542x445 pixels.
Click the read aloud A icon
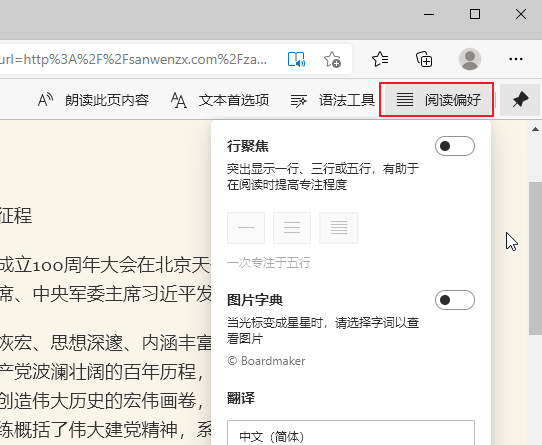tap(45, 100)
